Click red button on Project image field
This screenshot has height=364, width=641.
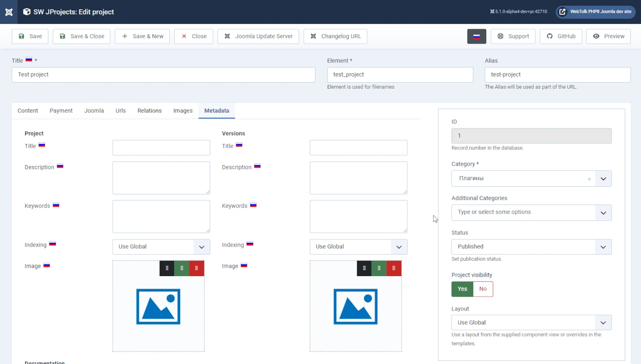(197, 268)
